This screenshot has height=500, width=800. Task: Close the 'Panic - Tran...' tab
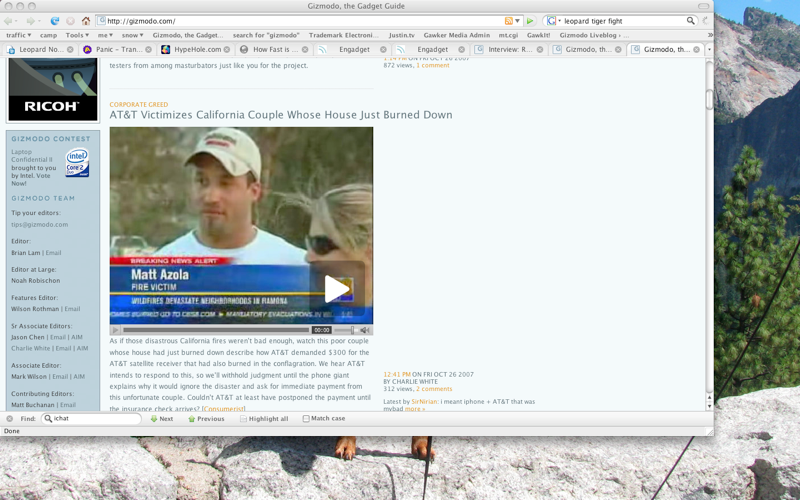[148, 49]
